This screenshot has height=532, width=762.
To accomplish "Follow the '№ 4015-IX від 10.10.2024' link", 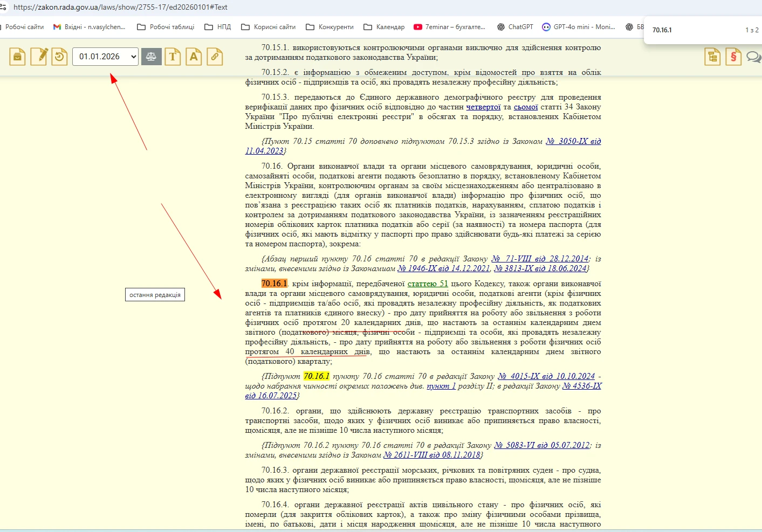I will pos(546,376).
